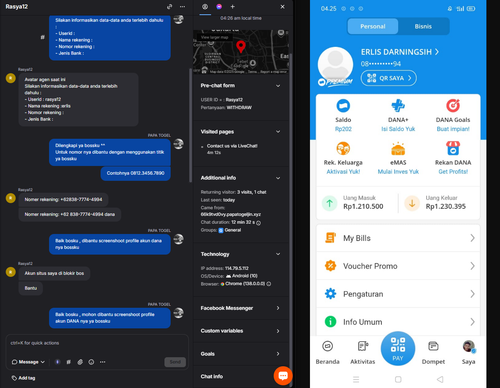
Task: Go to Saya in bottom navigation
Action: coord(468,353)
